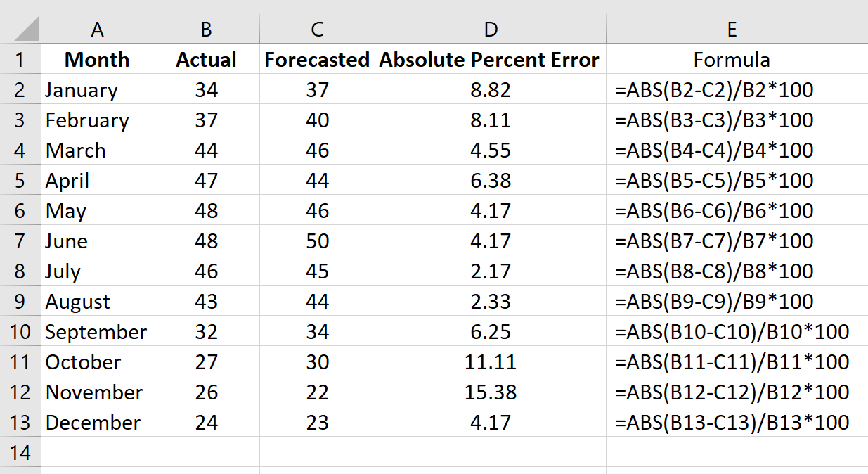Click the Actual header cell

[x=205, y=60]
